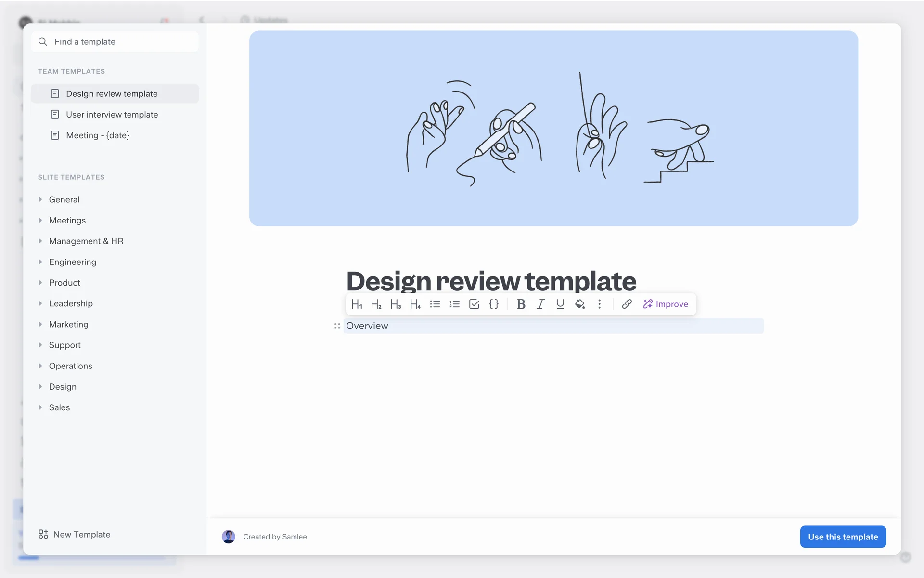Select the Meeting - {date} template

point(98,135)
